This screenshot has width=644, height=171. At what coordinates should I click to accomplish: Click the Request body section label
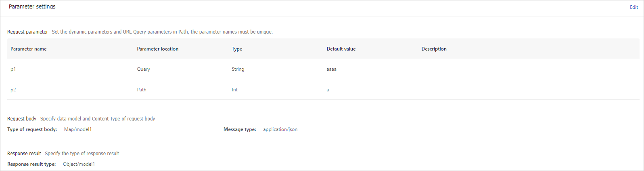click(x=22, y=119)
